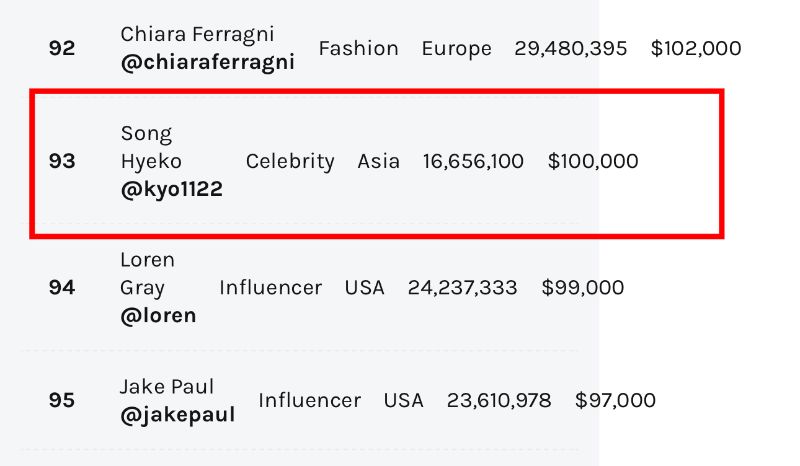Click the Loren Gray name
The width and height of the screenshot is (800, 466).
click(x=147, y=274)
